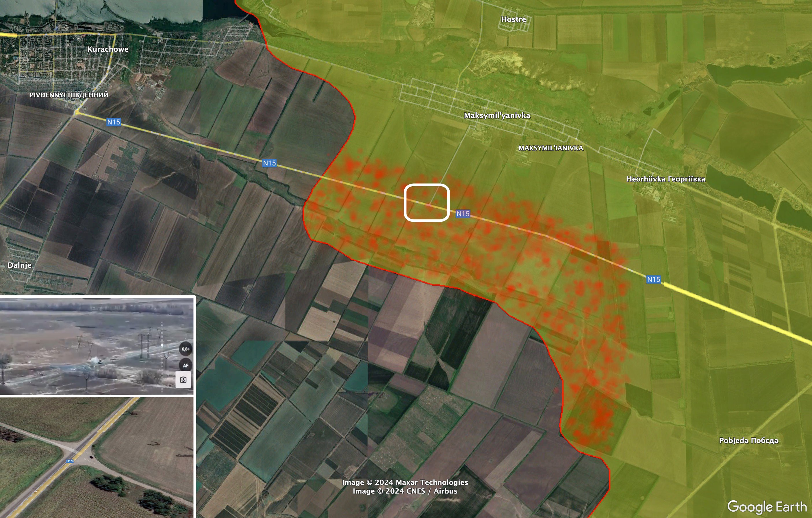Image resolution: width=812 pixels, height=518 pixels.
Task: Click the 6,6x zoom level button
Action: click(x=186, y=349)
